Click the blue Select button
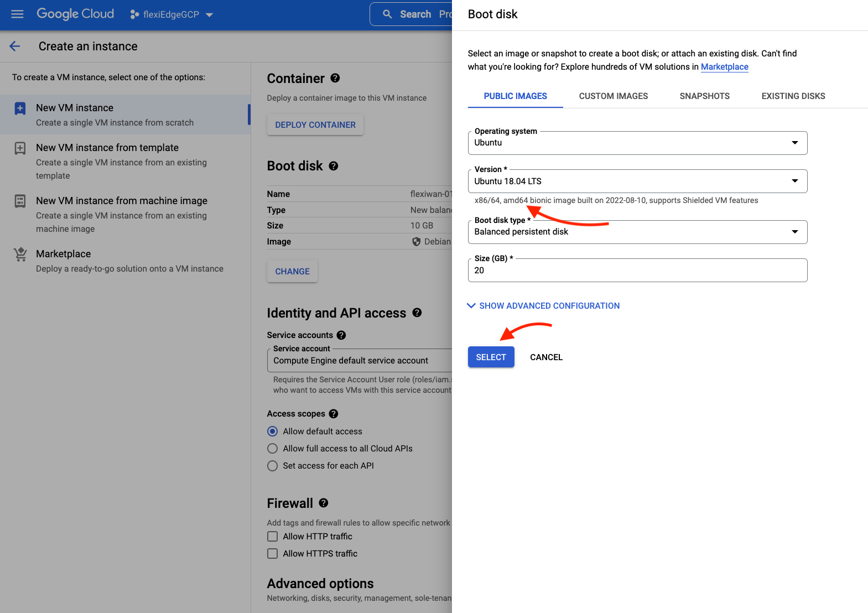This screenshot has height=613, width=868. [x=491, y=357]
